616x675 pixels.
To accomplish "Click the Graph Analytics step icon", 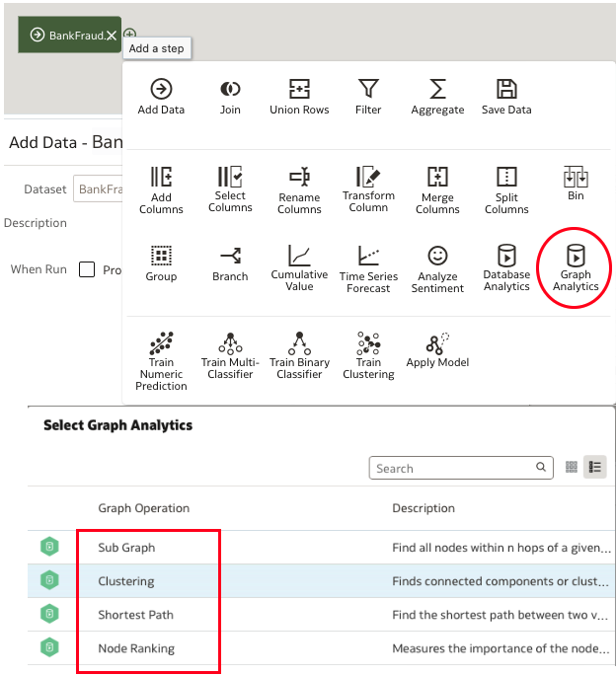I will pos(576,257).
